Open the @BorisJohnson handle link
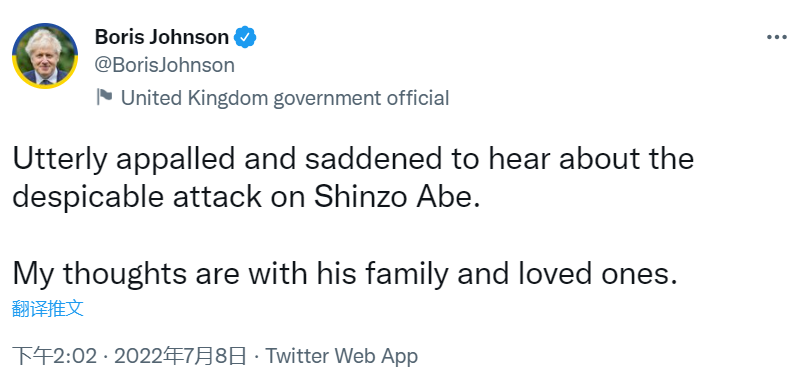The image size is (807, 389). [x=165, y=65]
